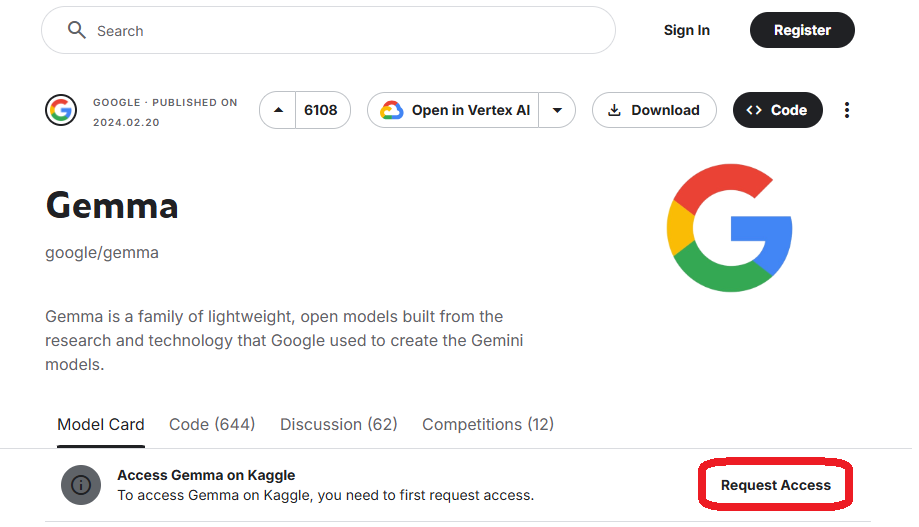Click the download arrow icon
Viewport: 919px width, 527px height.
point(614,110)
